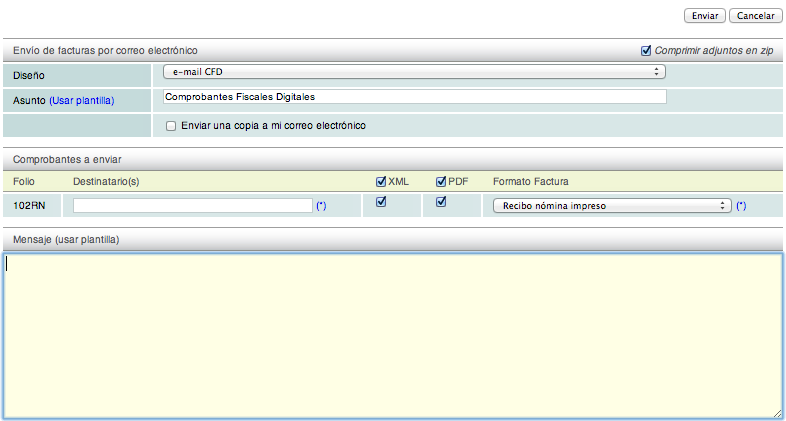This screenshot has width=786, height=421.
Task: Toggle the XML column header checkbox
Action: coord(381,182)
